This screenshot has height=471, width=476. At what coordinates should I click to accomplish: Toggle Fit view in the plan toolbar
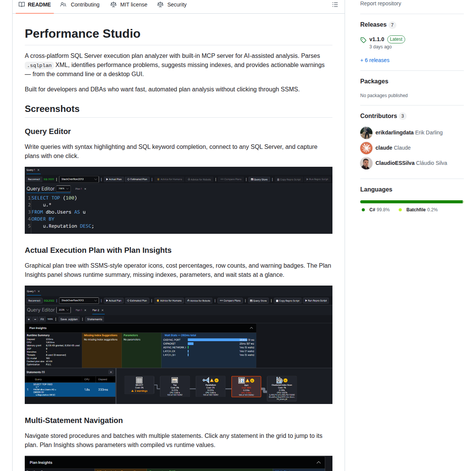tap(42, 319)
